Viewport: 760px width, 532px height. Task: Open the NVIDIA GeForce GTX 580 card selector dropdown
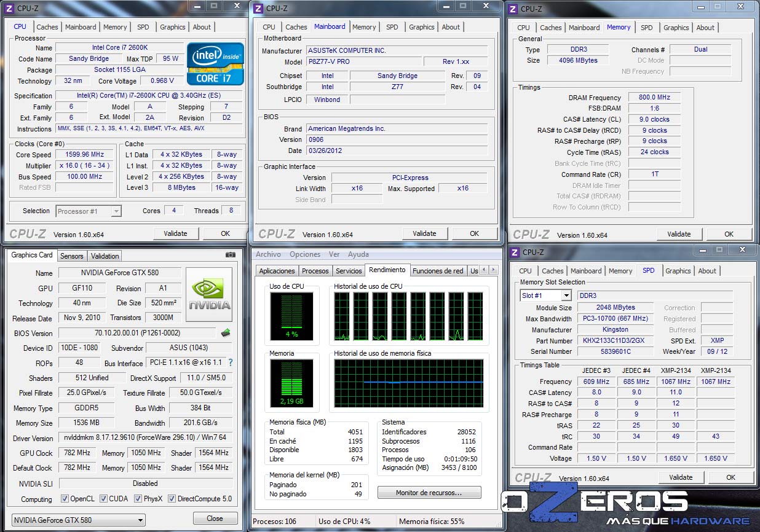(x=79, y=520)
